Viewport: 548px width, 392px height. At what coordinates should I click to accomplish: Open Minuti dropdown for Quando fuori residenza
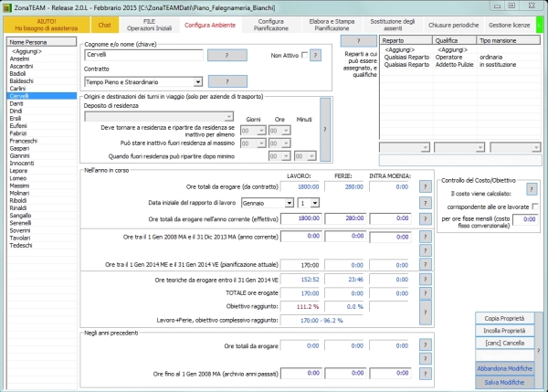305,156
